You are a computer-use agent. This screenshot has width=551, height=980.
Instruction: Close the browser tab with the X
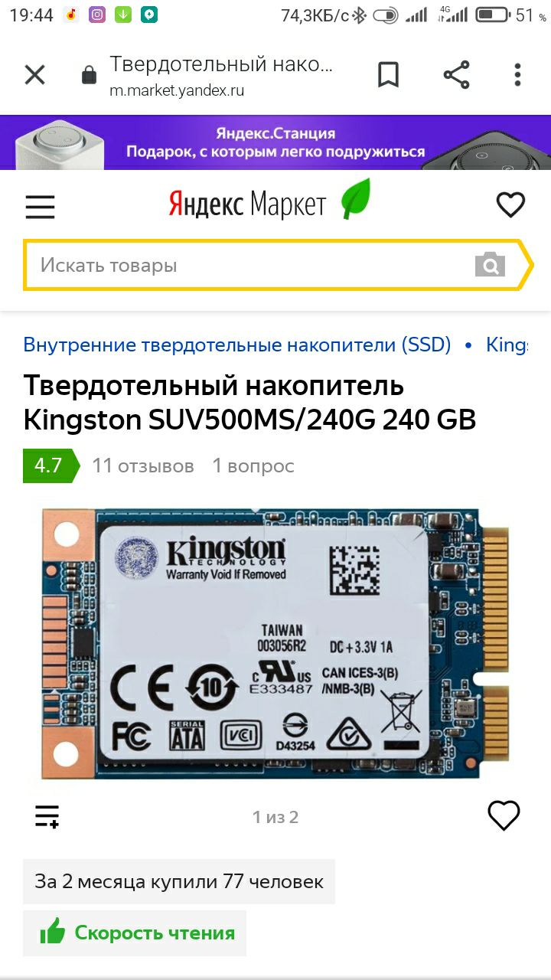pyautogui.click(x=35, y=75)
